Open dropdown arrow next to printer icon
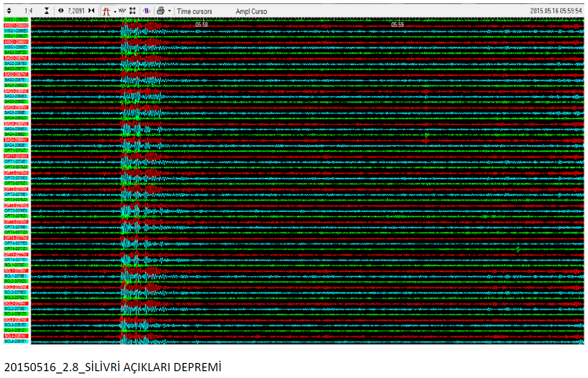The image size is (588, 378). 169,11
